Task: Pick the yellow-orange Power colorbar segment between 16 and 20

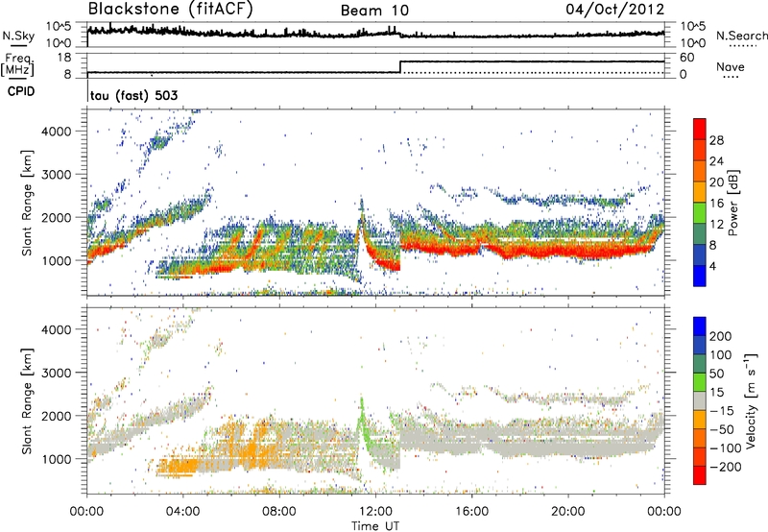Action: click(700, 191)
